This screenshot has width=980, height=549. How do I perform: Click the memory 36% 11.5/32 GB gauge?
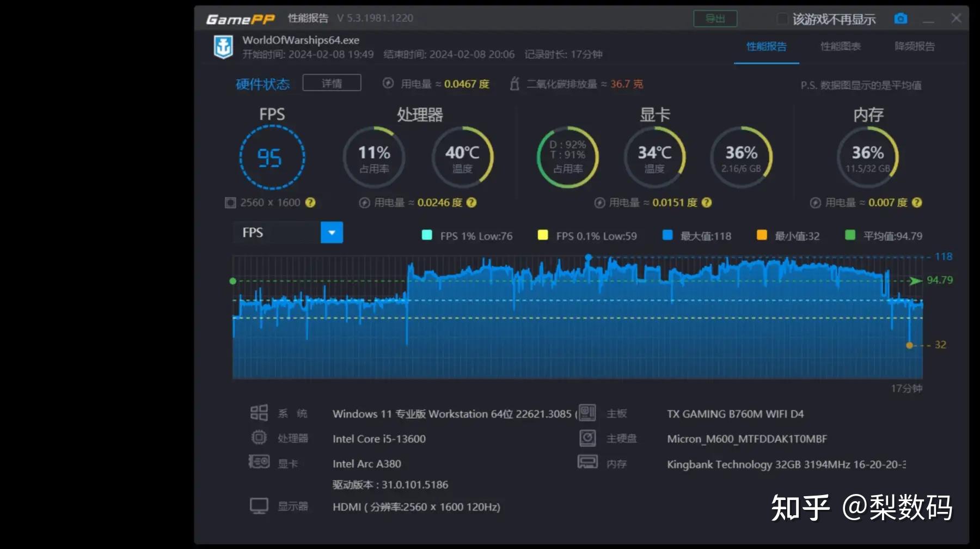click(x=868, y=157)
